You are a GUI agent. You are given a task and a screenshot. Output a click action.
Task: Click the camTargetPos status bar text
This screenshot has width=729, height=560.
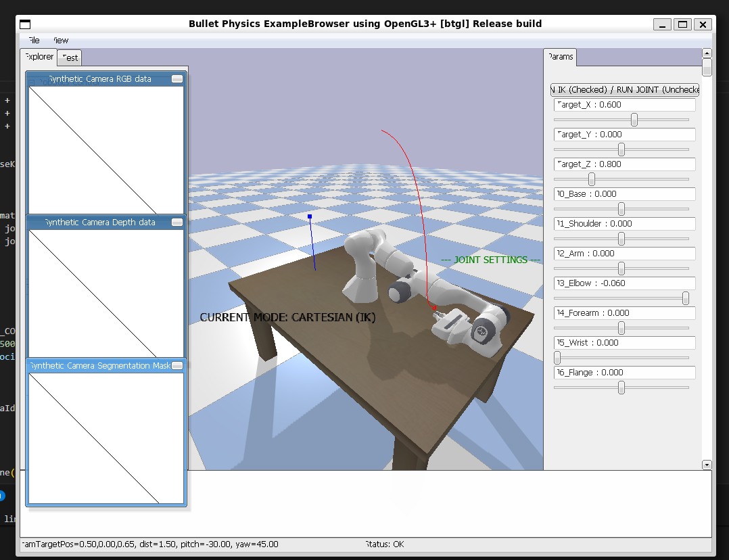(x=150, y=544)
